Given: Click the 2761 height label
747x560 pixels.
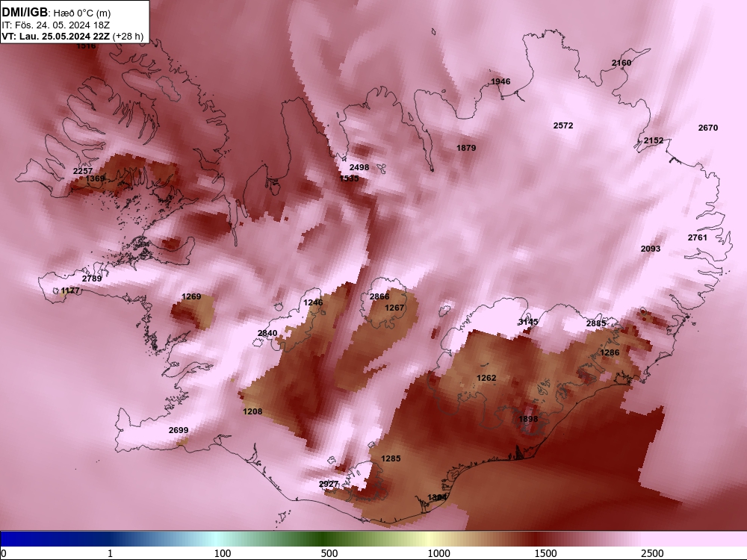Looking at the screenshot, I should [x=698, y=237].
